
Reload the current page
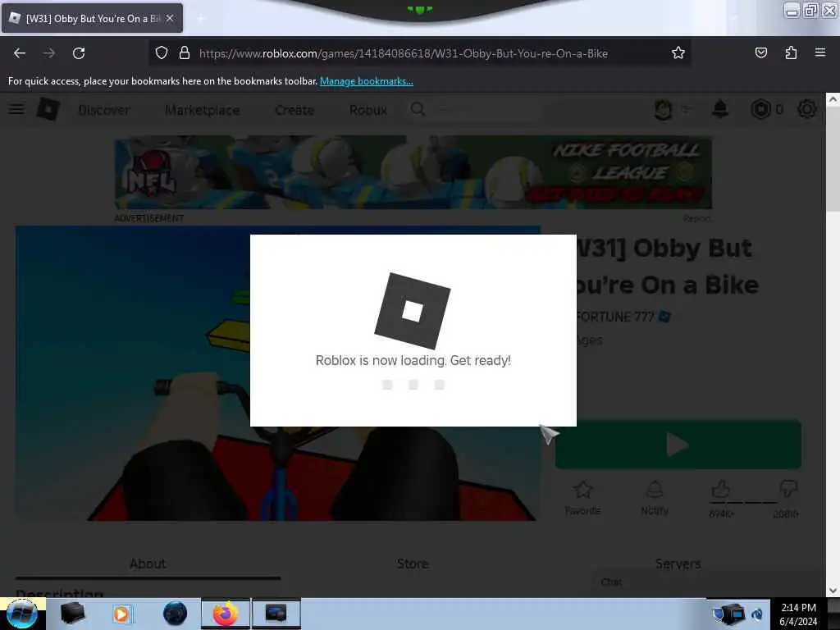(x=79, y=53)
